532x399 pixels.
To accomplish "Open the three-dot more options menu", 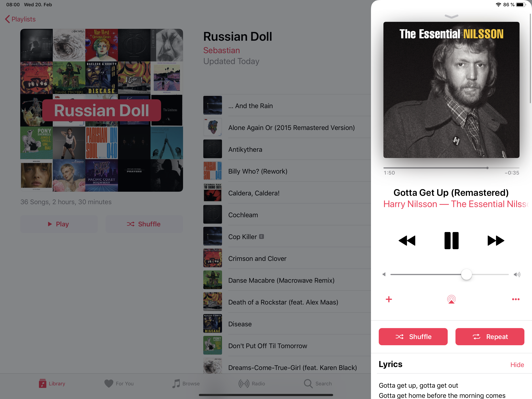I will pyautogui.click(x=515, y=299).
